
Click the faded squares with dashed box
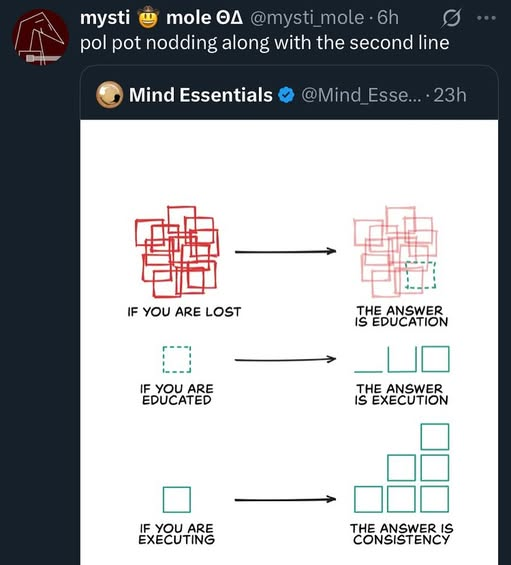point(395,252)
